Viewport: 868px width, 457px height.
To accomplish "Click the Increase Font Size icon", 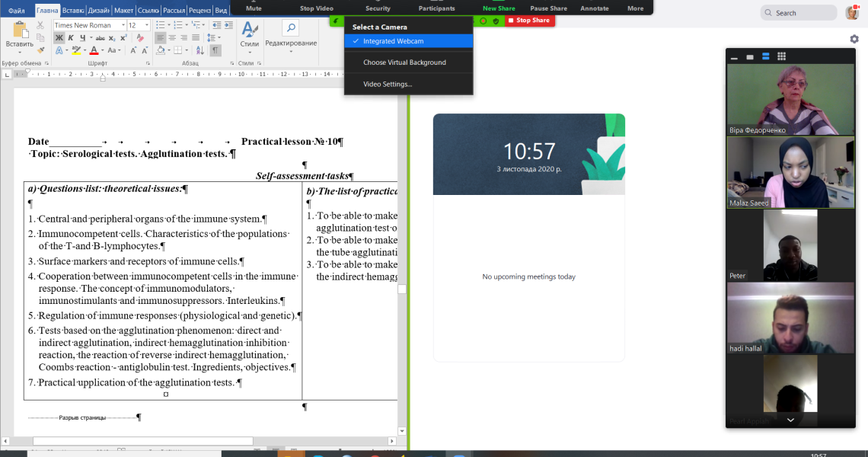I will click(133, 50).
